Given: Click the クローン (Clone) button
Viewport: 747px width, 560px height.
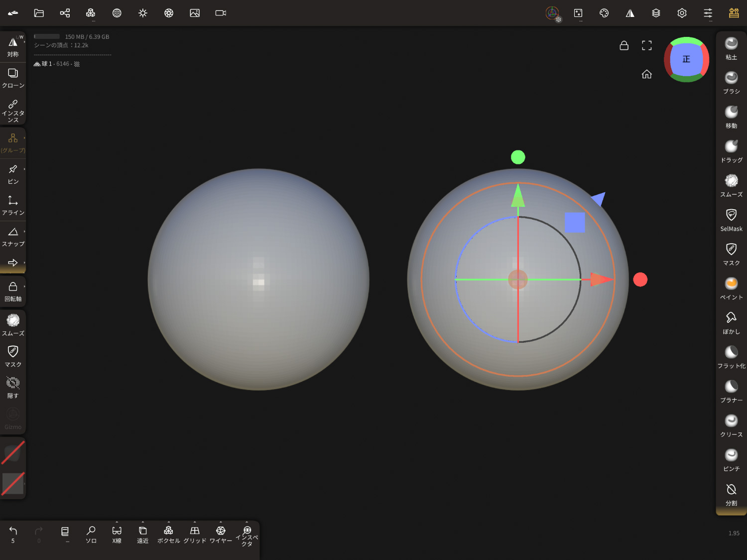Looking at the screenshot, I should [x=13, y=78].
